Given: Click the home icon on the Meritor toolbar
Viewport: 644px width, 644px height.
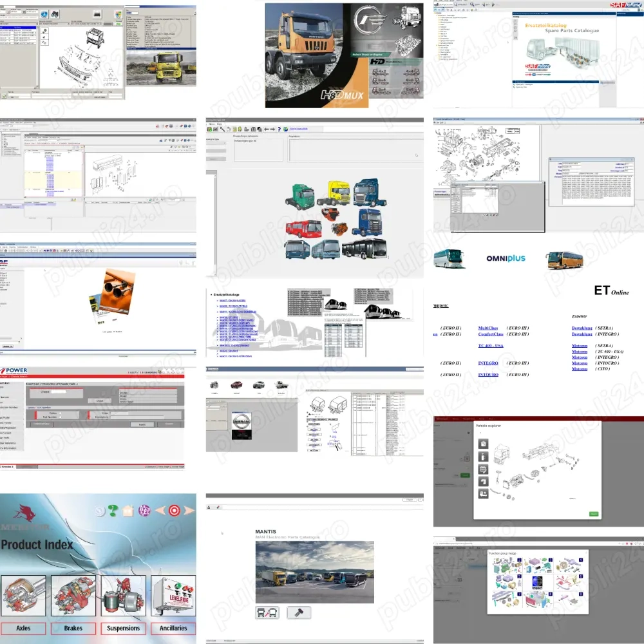Looking at the screenshot, I should tap(127, 510).
